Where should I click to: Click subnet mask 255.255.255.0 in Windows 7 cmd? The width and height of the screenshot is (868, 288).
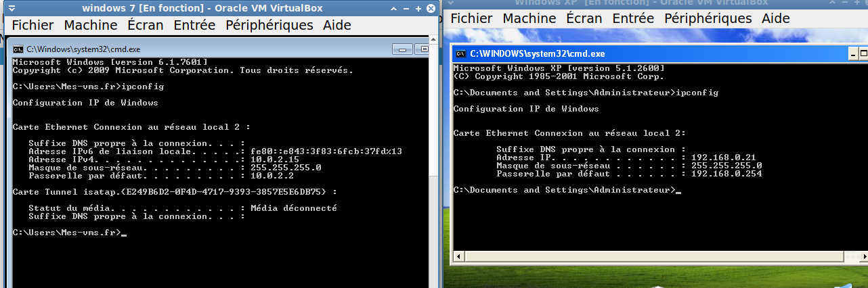tap(286, 167)
